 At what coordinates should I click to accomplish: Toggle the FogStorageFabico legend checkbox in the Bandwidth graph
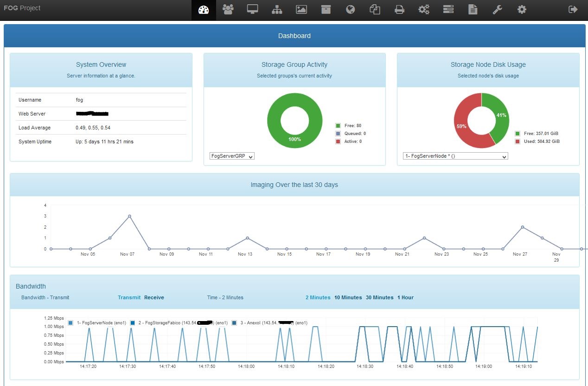(133, 323)
